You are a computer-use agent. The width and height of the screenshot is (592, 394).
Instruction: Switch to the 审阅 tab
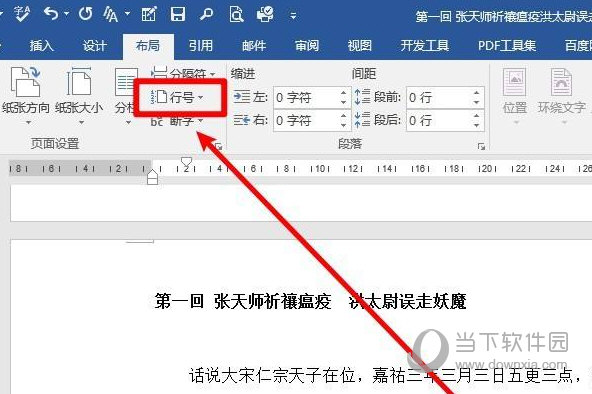[x=307, y=46]
